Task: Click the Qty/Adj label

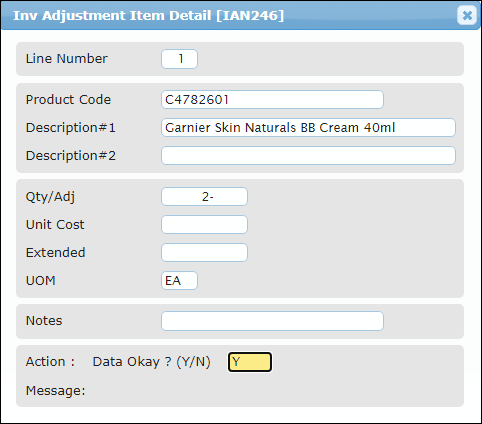Action: 50,197
